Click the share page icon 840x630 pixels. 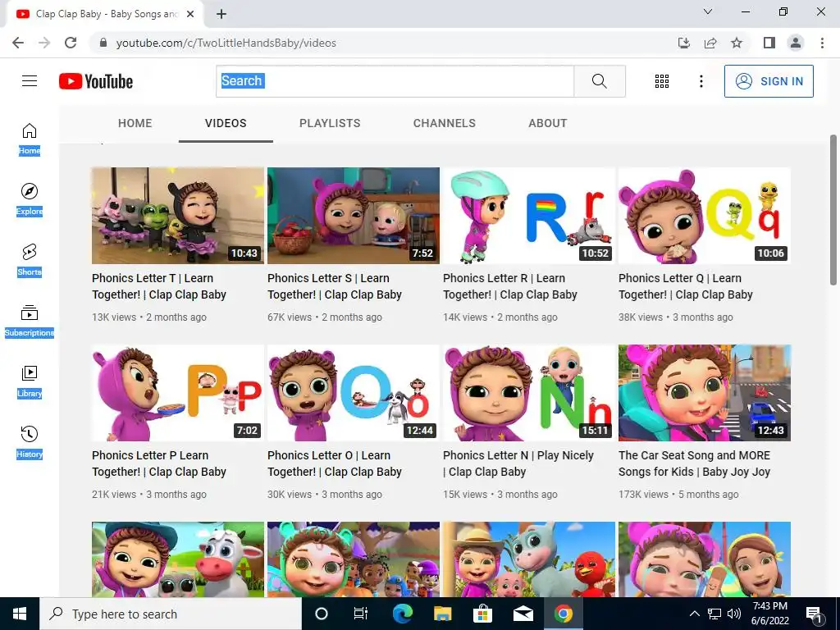(x=710, y=43)
